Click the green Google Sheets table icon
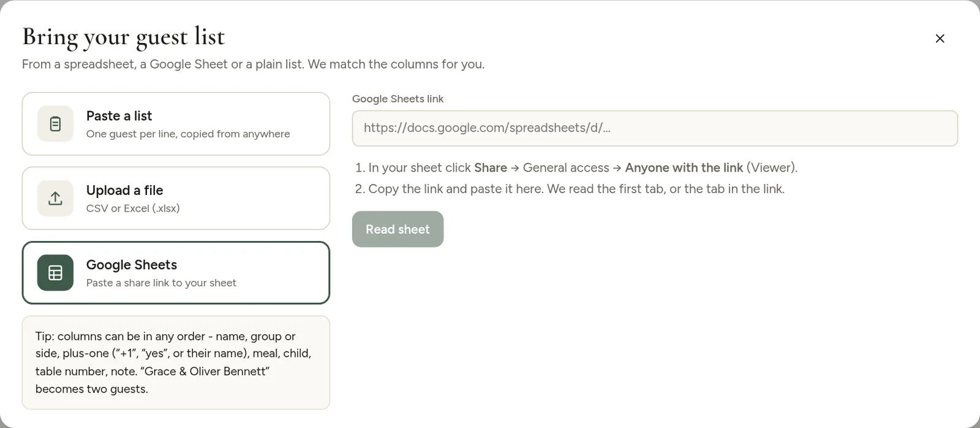The width and height of the screenshot is (980, 428). 55,273
